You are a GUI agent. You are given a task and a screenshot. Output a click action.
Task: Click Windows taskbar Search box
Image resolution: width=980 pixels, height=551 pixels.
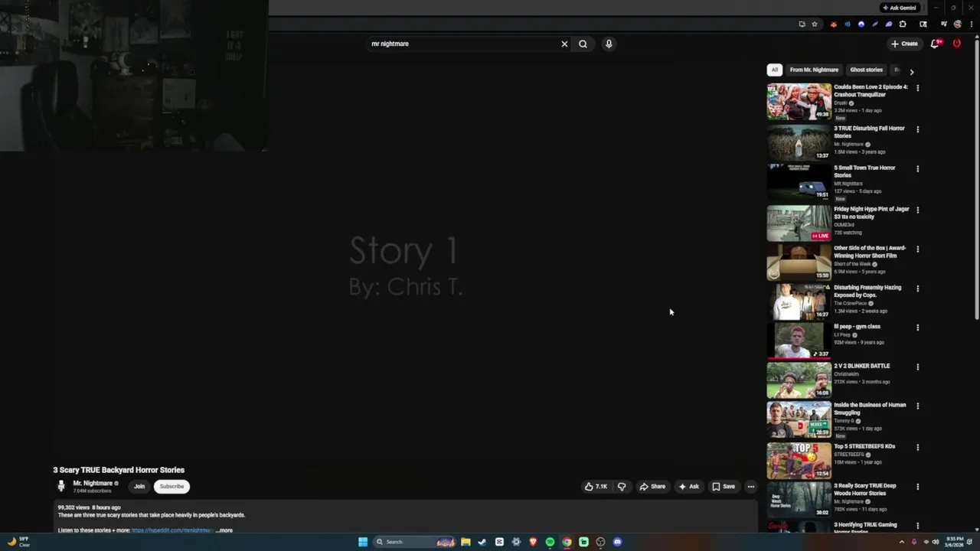point(414,542)
